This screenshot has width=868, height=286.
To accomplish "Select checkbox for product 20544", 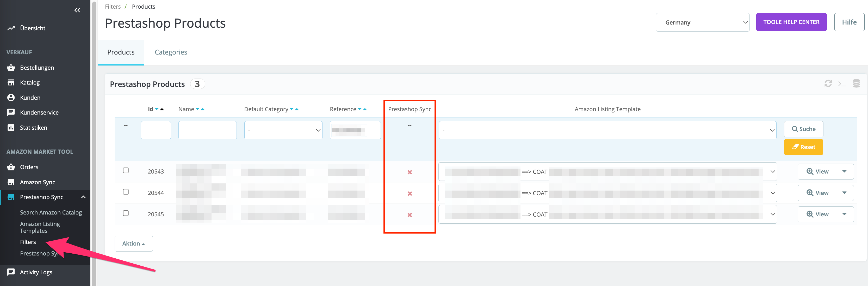I will click(x=126, y=192).
